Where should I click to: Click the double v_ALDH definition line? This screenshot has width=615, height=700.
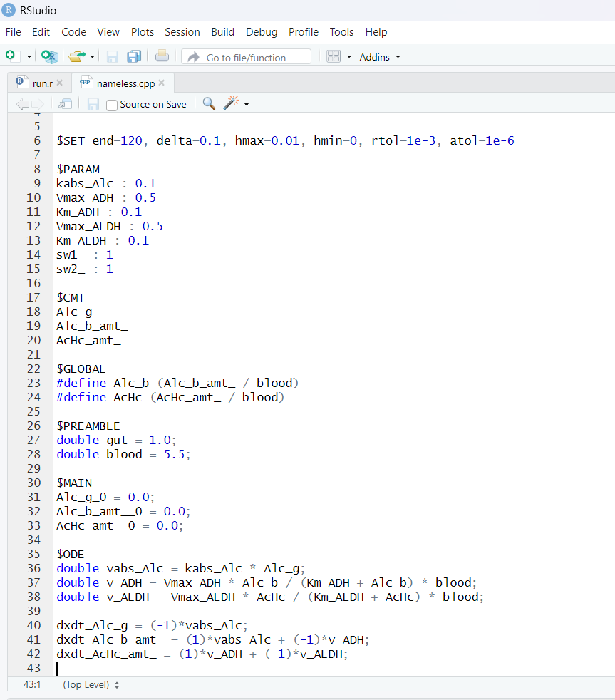click(x=270, y=597)
